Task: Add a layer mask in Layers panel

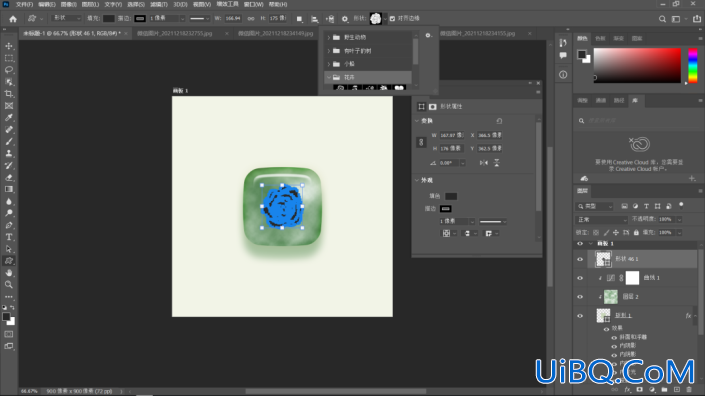Action: [x=639, y=390]
